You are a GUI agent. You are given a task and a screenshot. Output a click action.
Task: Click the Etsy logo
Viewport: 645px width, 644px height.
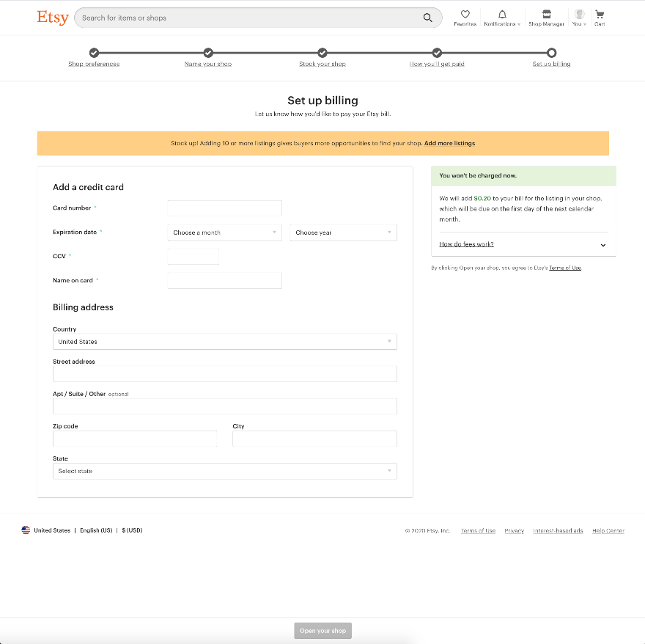coord(53,18)
